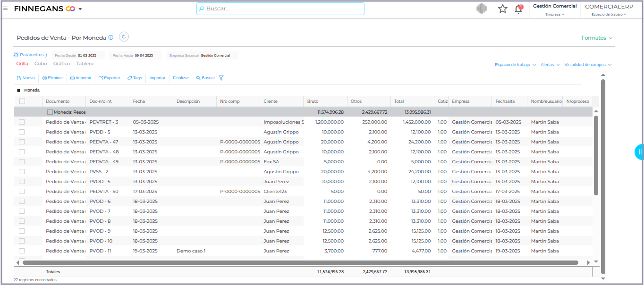The height and width of the screenshot is (286, 644).
Task: Click the refresh report icon
Action: [x=124, y=37]
